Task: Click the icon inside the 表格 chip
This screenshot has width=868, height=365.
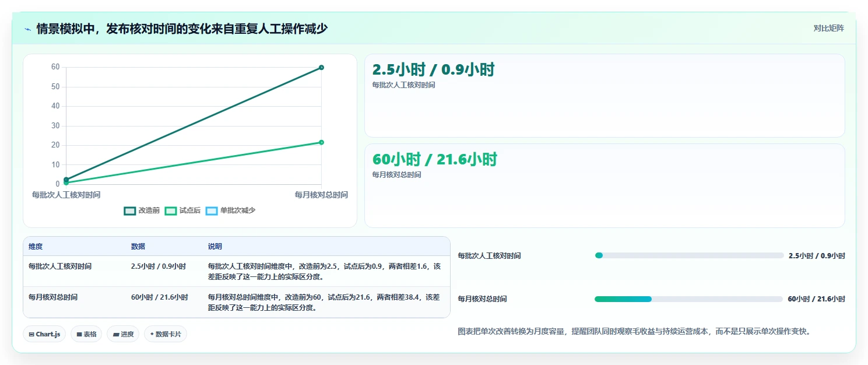Action: [x=79, y=335]
